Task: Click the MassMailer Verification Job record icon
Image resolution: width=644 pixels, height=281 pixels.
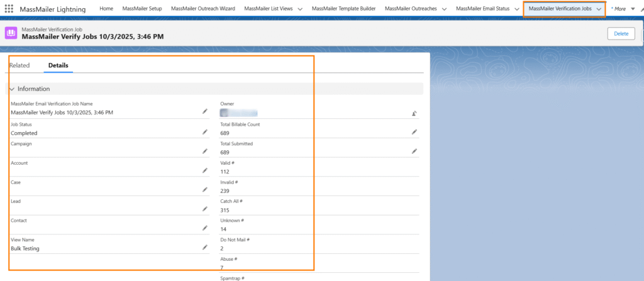Action: (11, 33)
